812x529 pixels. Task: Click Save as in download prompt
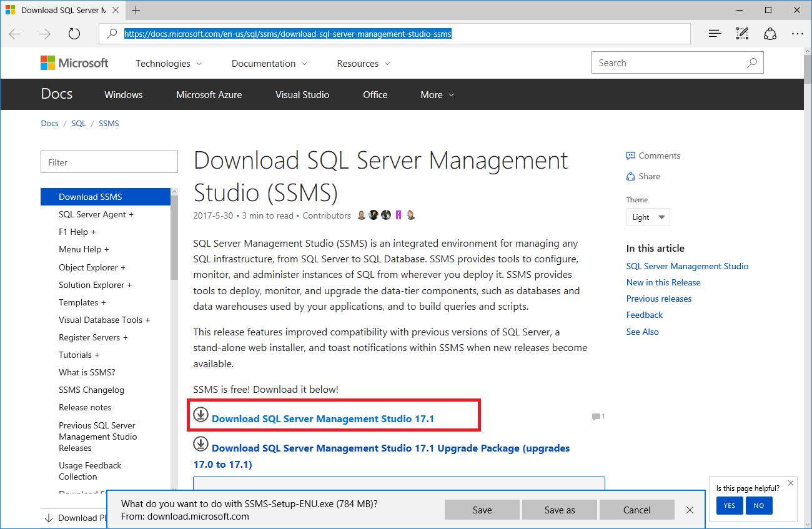(x=560, y=510)
